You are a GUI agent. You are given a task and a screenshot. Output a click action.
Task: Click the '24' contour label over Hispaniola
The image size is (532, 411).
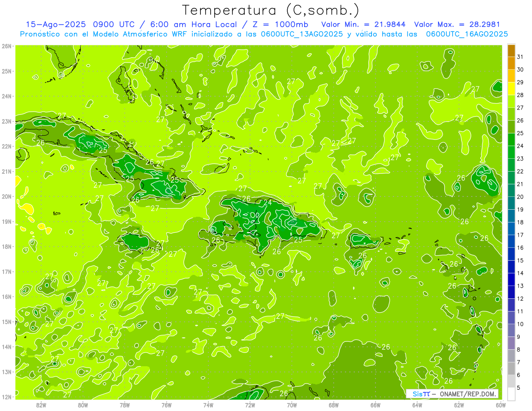(268, 203)
